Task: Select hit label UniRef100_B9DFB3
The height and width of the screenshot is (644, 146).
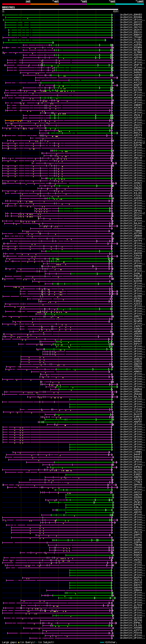Action: point(131,25)
